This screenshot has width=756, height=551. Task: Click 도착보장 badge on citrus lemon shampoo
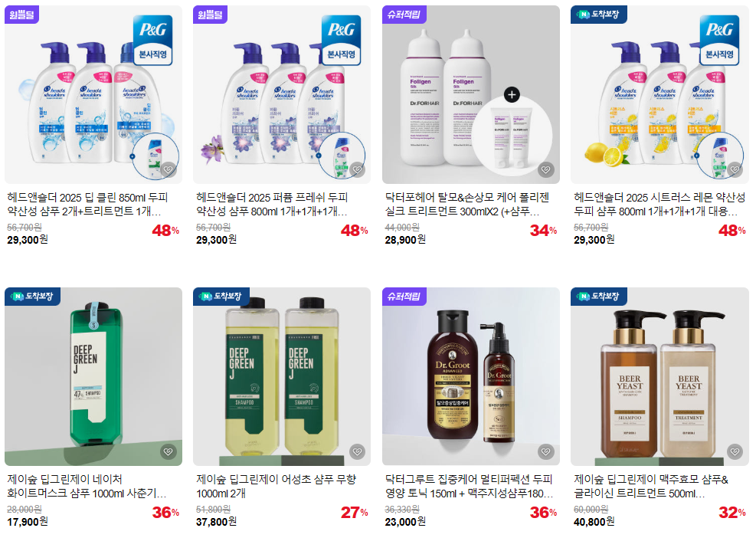pyautogui.click(x=599, y=15)
